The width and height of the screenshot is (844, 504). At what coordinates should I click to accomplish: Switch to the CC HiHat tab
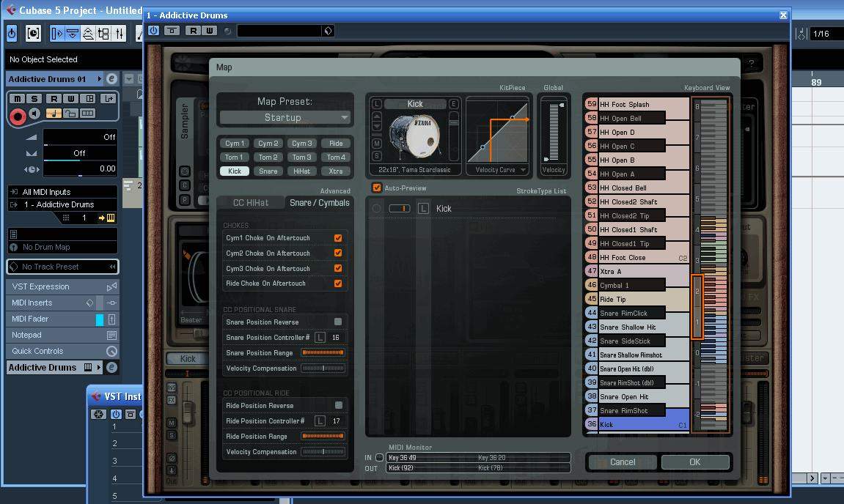(x=251, y=203)
